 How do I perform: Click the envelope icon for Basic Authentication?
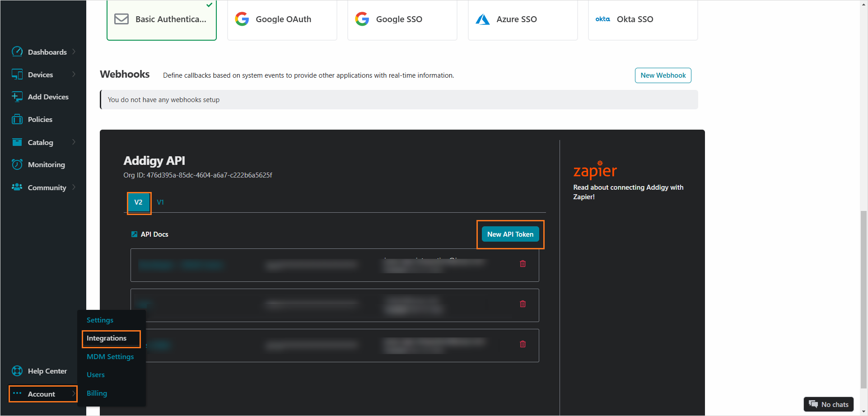coord(121,19)
